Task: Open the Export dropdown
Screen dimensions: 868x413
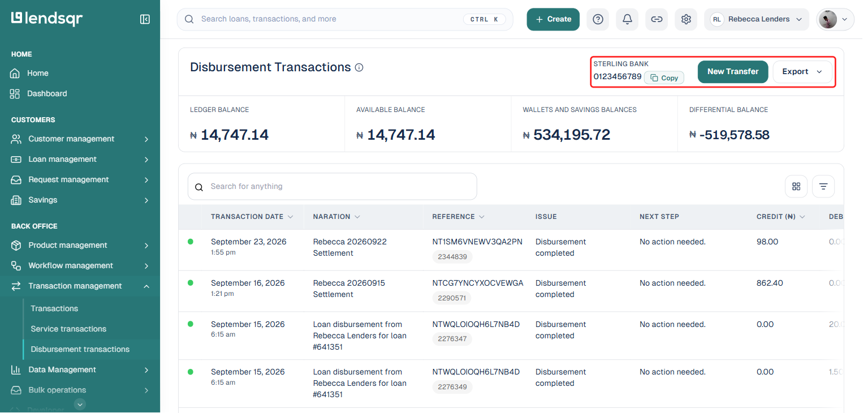Action: (x=802, y=72)
